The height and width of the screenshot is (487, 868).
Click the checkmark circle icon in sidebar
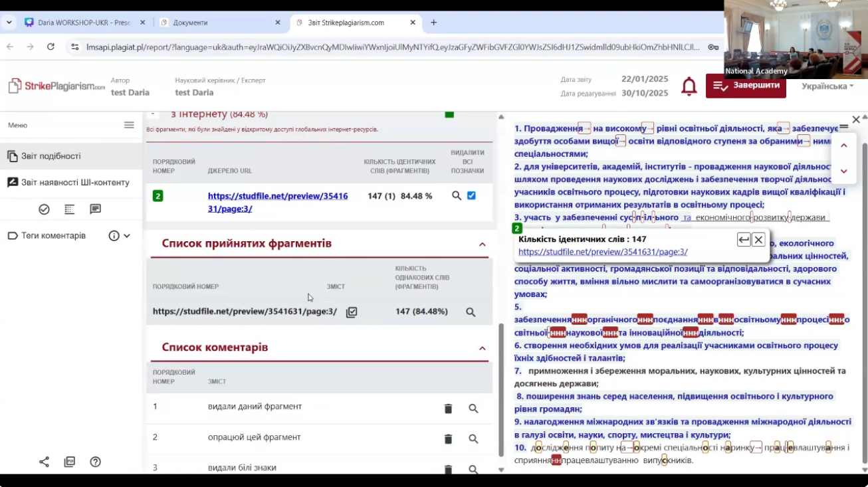44,209
